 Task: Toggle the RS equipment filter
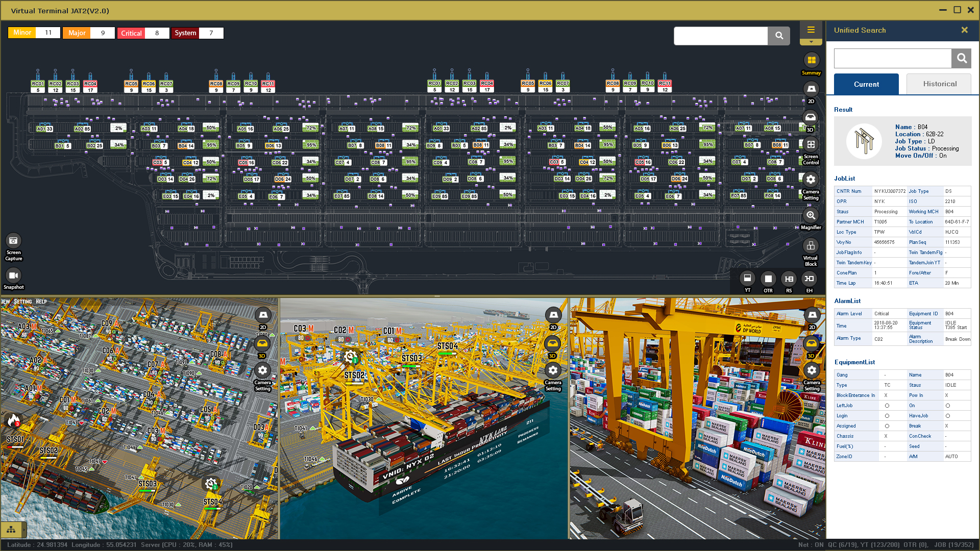pyautogui.click(x=789, y=279)
